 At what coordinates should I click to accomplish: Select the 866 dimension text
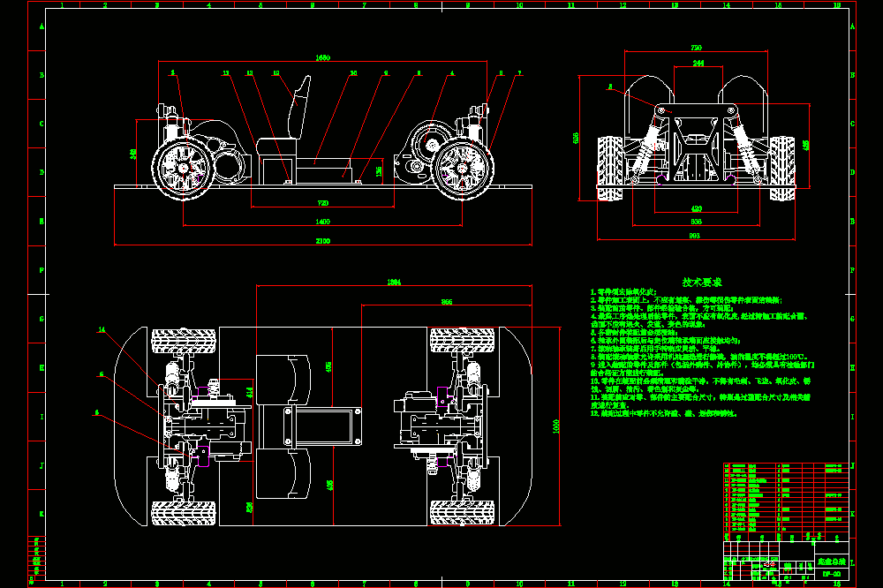pos(447,302)
